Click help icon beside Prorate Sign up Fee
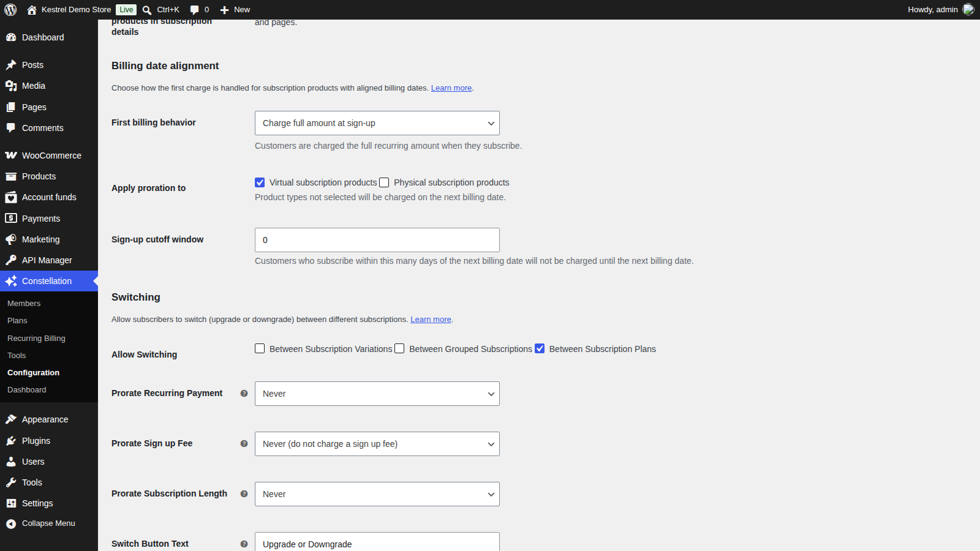 pos(244,444)
